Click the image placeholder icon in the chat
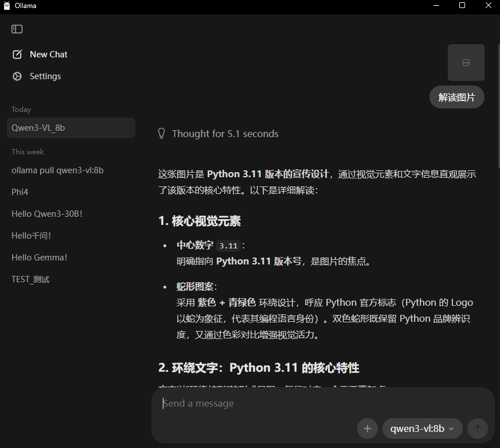The height and width of the screenshot is (448, 500). (466, 62)
